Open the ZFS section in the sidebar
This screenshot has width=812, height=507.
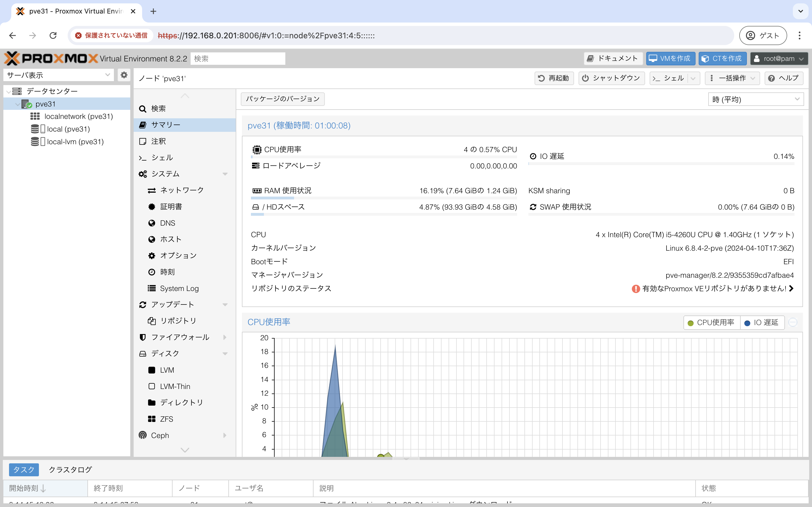click(x=166, y=419)
